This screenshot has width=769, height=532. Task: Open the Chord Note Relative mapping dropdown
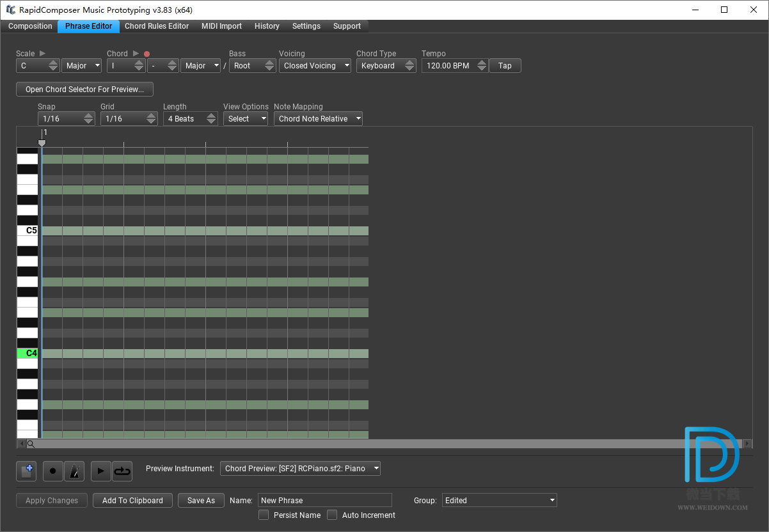click(x=318, y=119)
